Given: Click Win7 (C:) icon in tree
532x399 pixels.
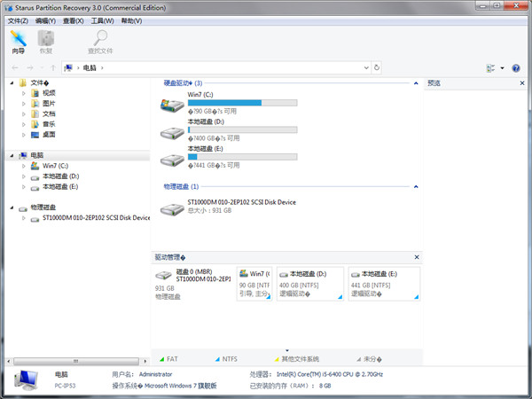Looking at the screenshot, I should (x=35, y=166).
